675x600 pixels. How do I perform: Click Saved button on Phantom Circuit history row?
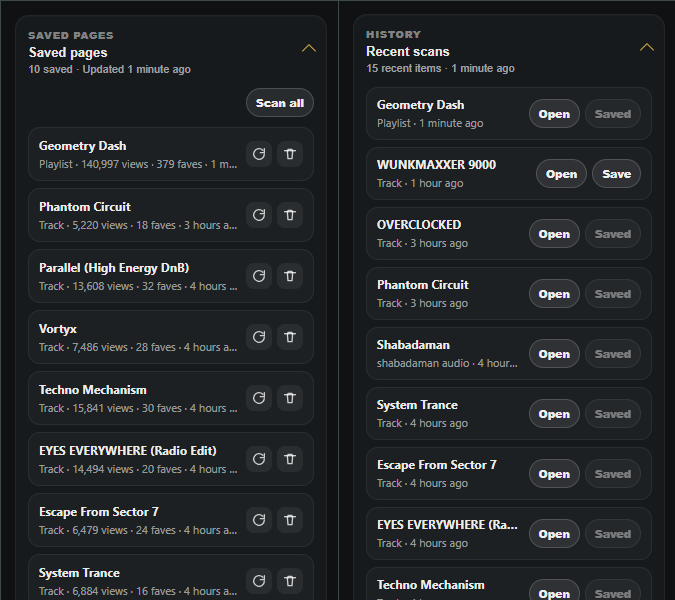pyautogui.click(x=613, y=294)
